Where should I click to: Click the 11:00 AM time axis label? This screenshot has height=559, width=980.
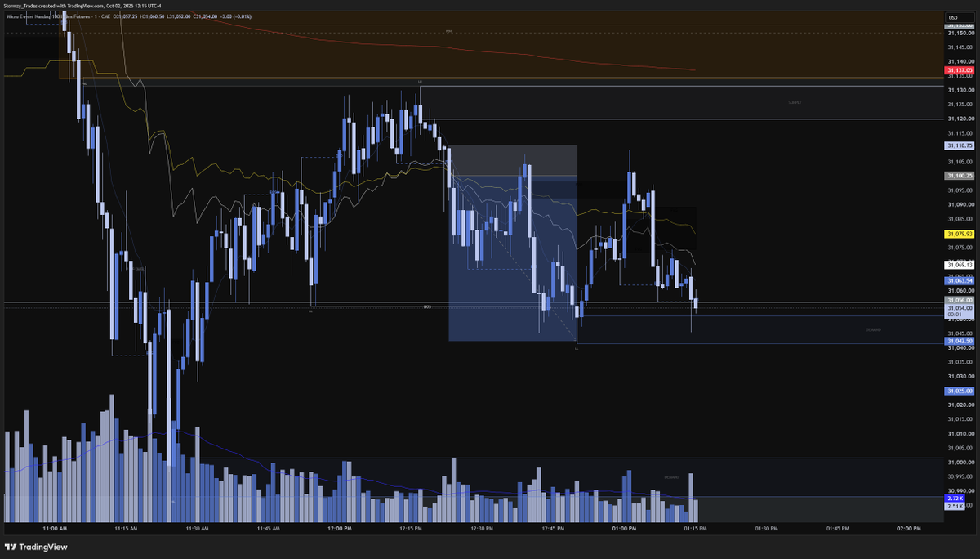(x=55, y=529)
